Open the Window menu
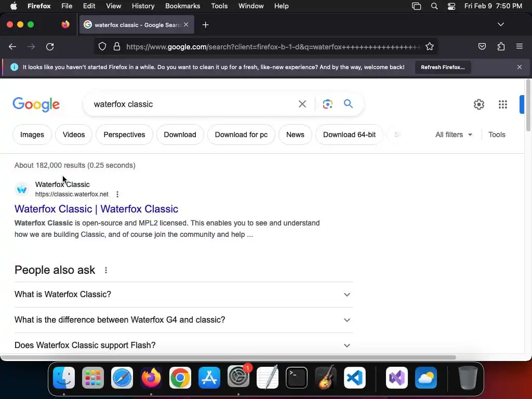The image size is (532, 399). pyautogui.click(x=251, y=6)
